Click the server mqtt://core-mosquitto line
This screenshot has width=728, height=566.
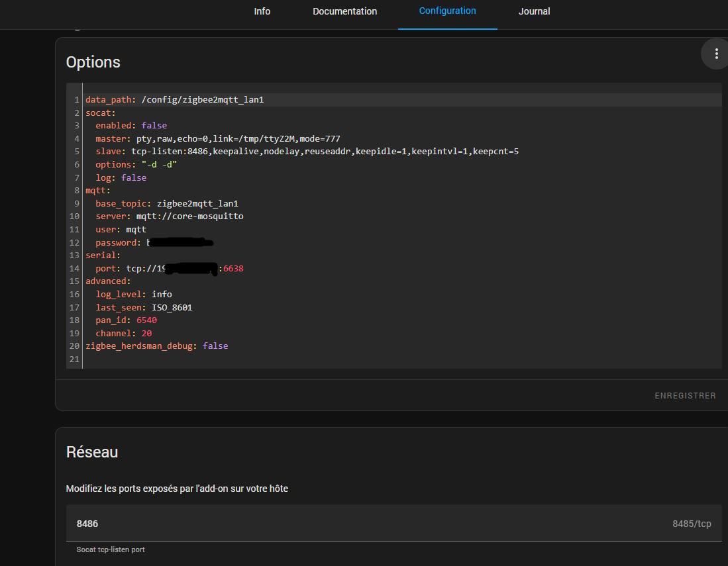pyautogui.click(x=170, y=216)
